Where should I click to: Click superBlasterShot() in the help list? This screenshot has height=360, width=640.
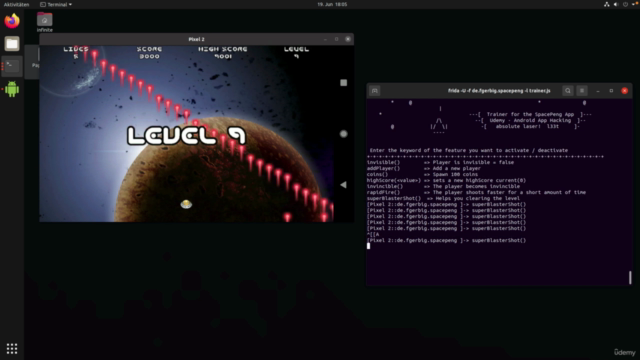(393, 198)
